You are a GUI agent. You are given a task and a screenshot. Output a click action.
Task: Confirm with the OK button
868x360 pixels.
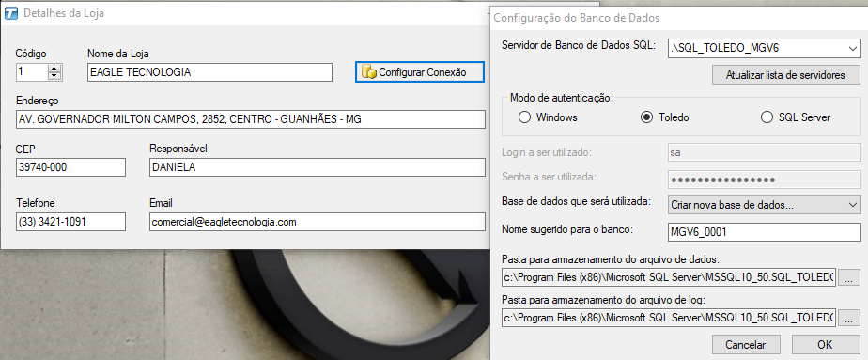point(825,345)
